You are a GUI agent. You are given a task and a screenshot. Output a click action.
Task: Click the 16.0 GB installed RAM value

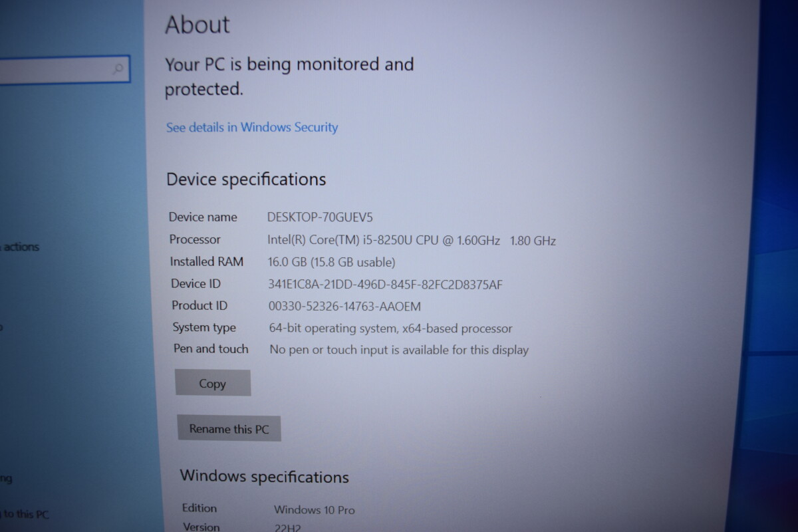331,262
